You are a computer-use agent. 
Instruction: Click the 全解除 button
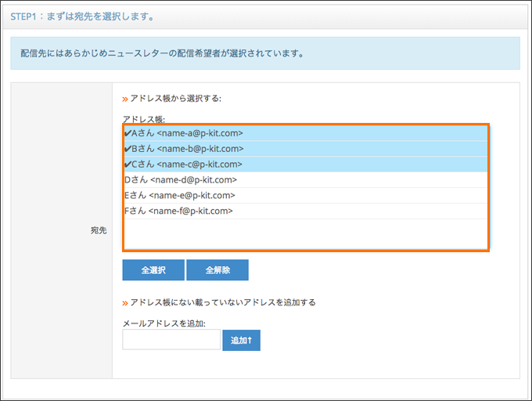[217, 270]
